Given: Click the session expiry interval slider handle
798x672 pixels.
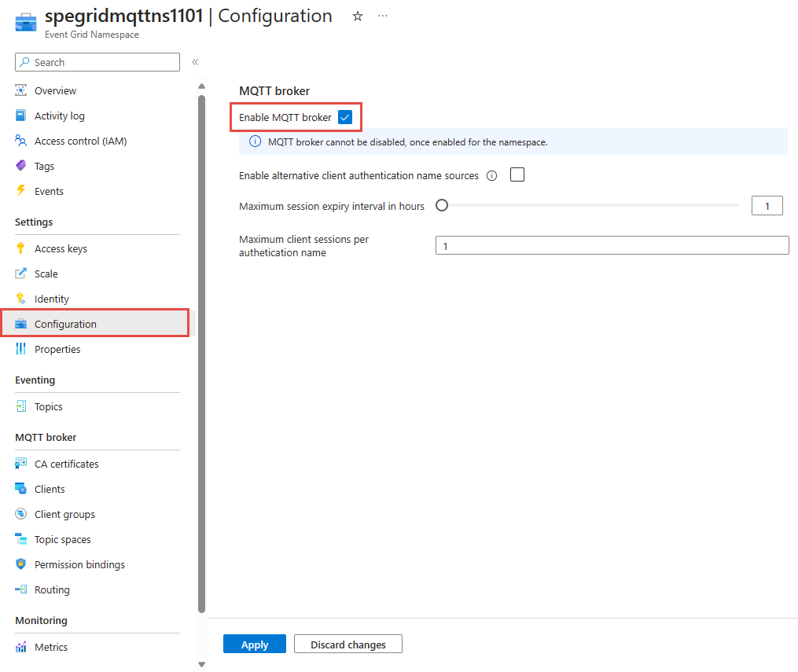Looking at the screenshot, I should [x=442, y=205].
